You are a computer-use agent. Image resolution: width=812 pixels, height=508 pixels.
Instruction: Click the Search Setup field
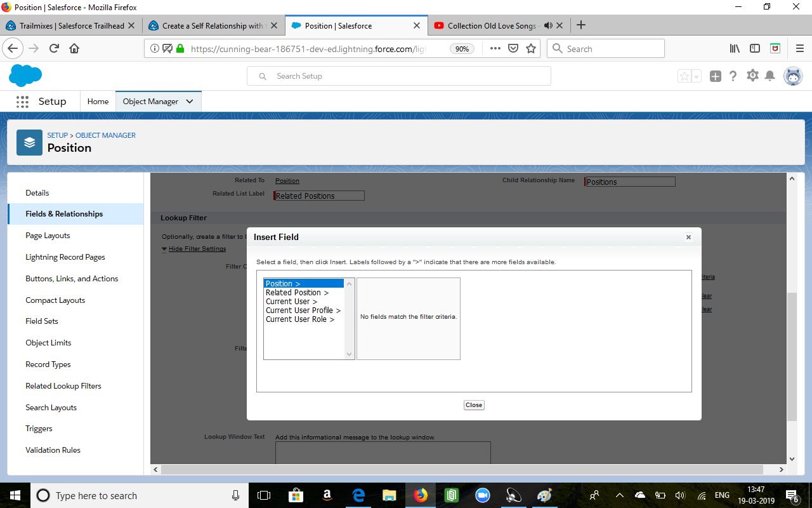(399, 76)
